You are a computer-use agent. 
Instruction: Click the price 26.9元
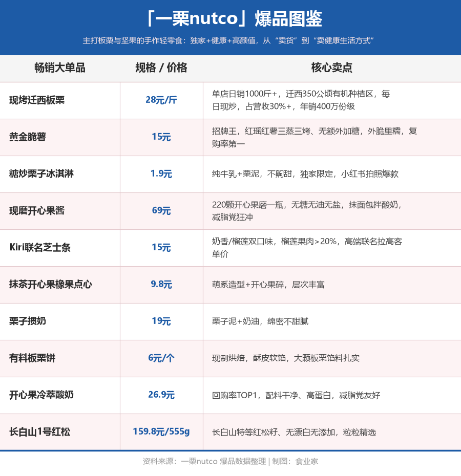[x=161, y=395]
